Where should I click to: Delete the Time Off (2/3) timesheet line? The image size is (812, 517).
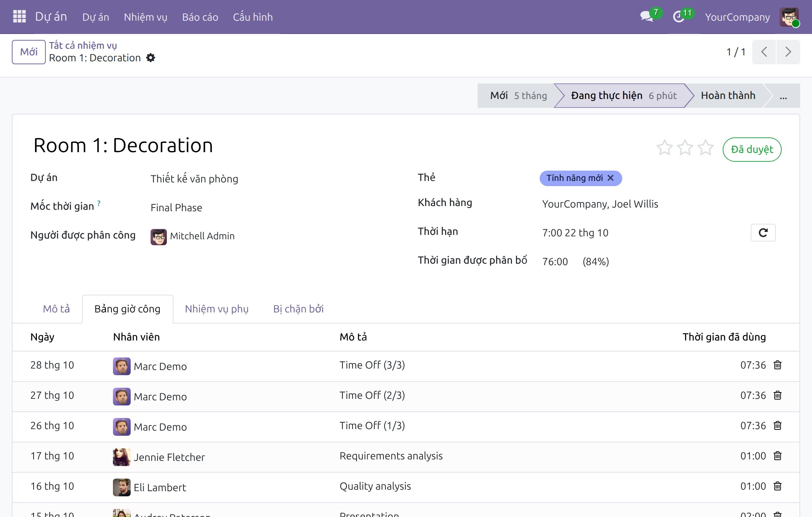click(x=778, y=395)
